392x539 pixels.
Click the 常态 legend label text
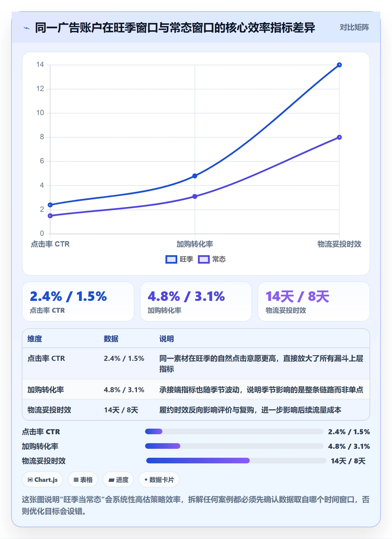click(x=219, y=259)
